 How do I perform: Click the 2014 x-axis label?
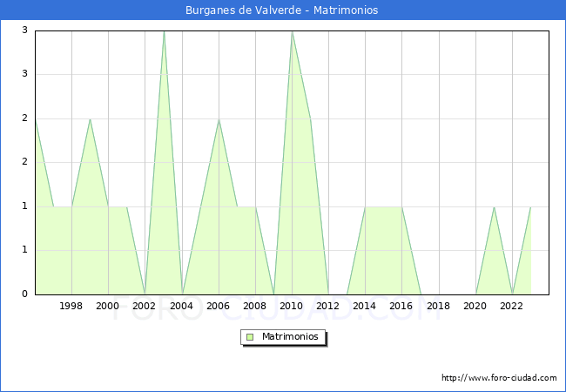[x=365, y=306]
